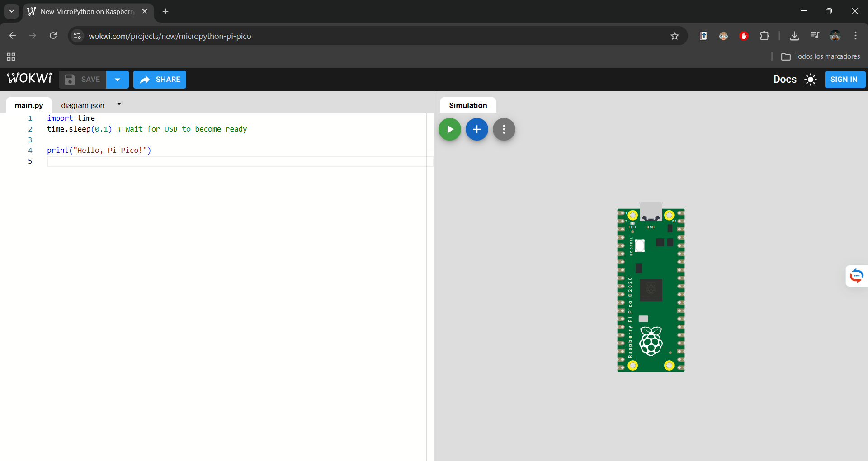Viewport: 868px width, 461px height.
Task: Expand the browser tab search chevron
Action: (x=11, y=11)
